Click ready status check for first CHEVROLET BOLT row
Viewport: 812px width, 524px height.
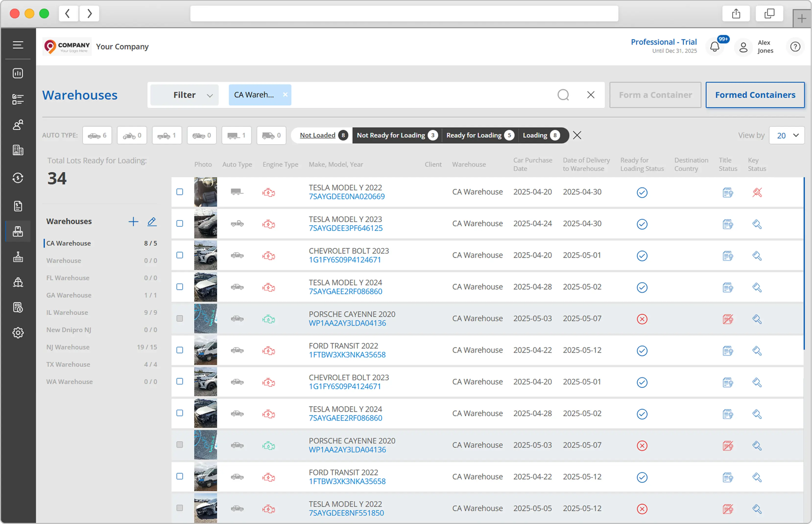pos(642,256)
